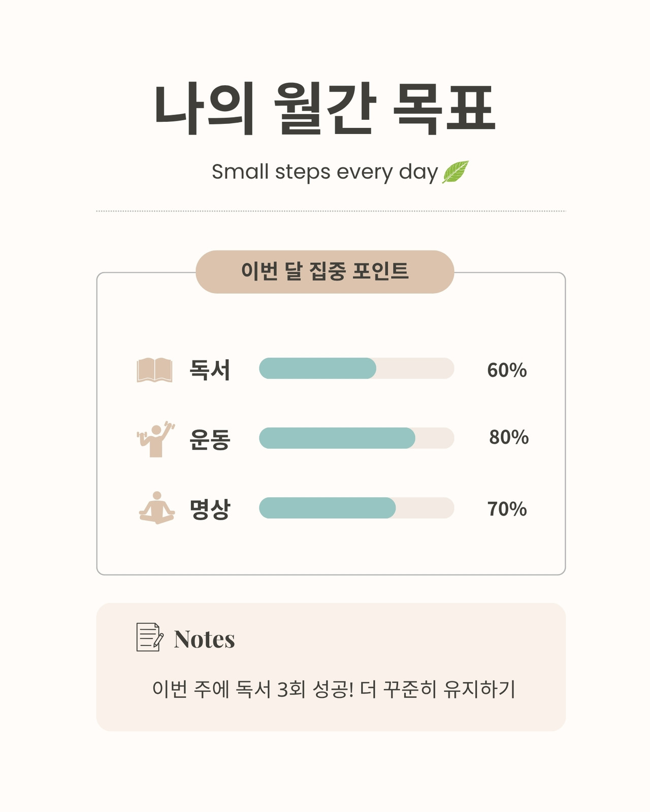Click the 나의 월간 목표 title
Image resolution: width=650 pixels, height=812 pixels.
325,109
